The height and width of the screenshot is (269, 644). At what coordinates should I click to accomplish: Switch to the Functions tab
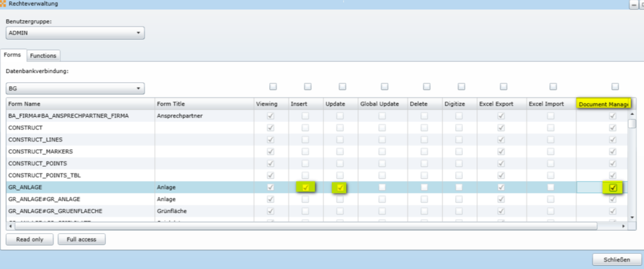pos(43,55)
